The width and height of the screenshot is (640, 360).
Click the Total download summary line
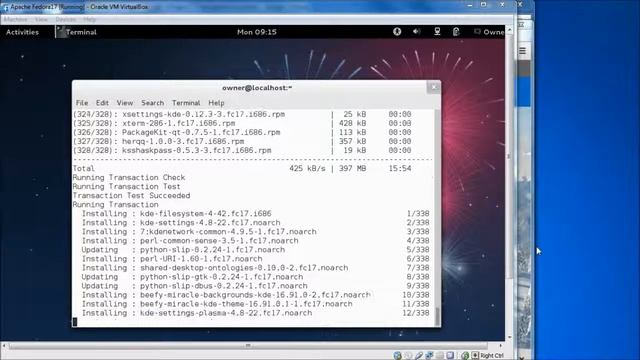[242, 168]
